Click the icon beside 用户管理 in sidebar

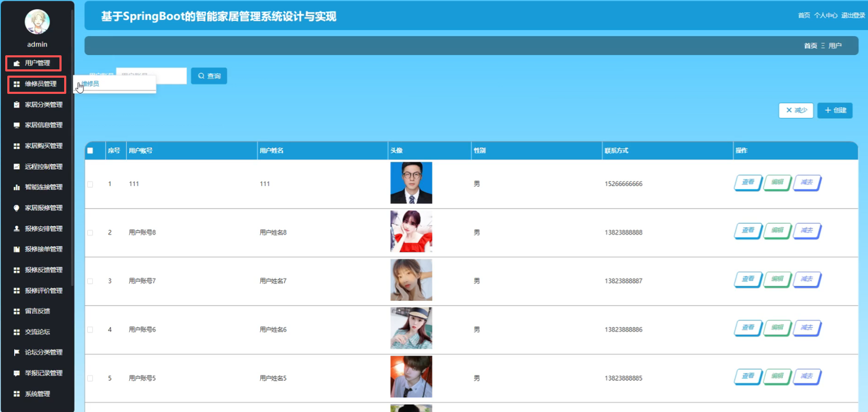(17, 63)
